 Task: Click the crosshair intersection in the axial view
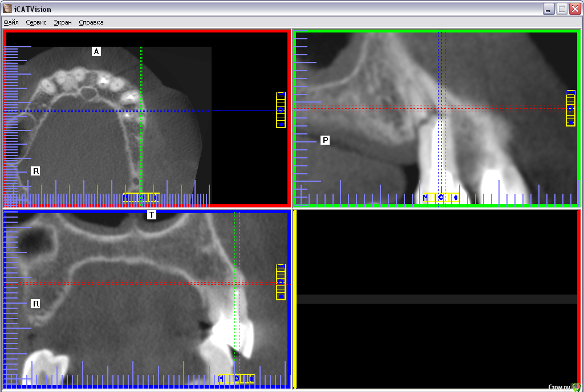click(x=141, y=110)
